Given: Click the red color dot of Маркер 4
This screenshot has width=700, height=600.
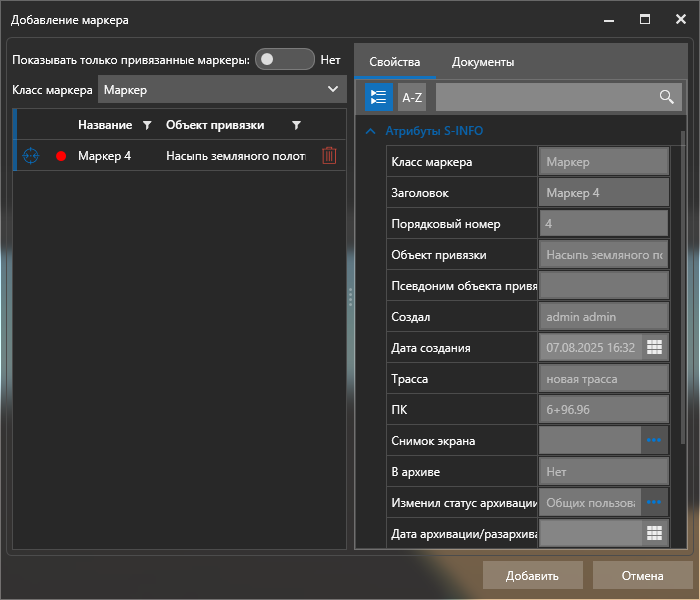Looking at the screenshot, I should (61, 156).
